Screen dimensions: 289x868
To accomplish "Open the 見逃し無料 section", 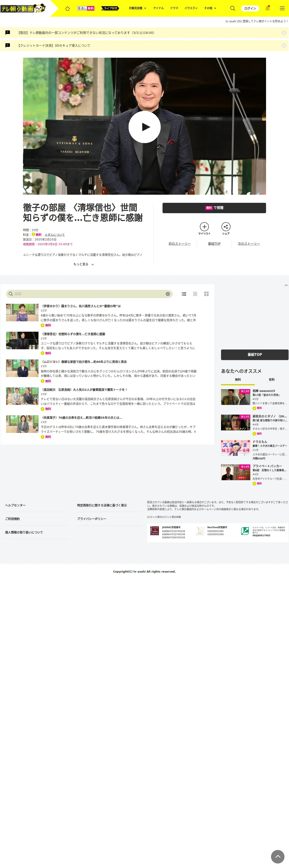I will point(86,8).
